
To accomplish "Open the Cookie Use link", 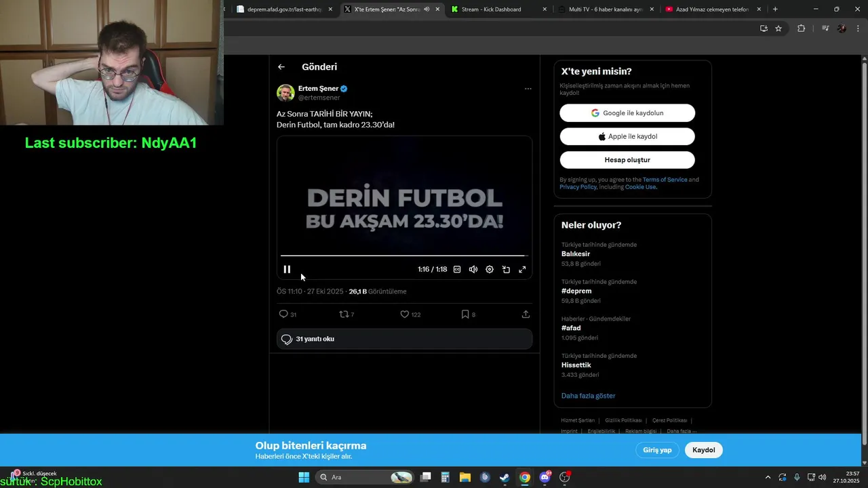I will click(641, 187).
